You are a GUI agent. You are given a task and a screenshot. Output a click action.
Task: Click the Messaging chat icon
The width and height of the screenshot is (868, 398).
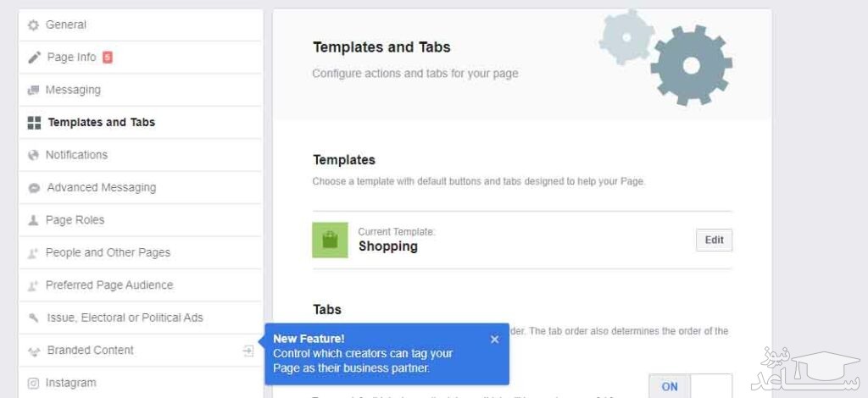coord(34,90)
